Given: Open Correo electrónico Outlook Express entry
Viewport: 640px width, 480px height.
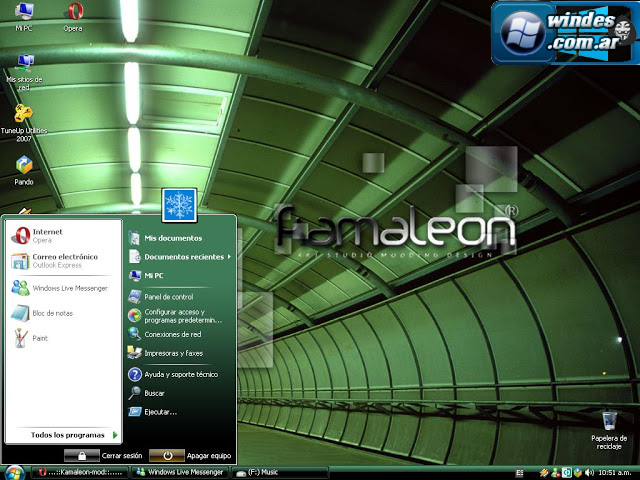Looking at the screenshot, I should (64, 261).
